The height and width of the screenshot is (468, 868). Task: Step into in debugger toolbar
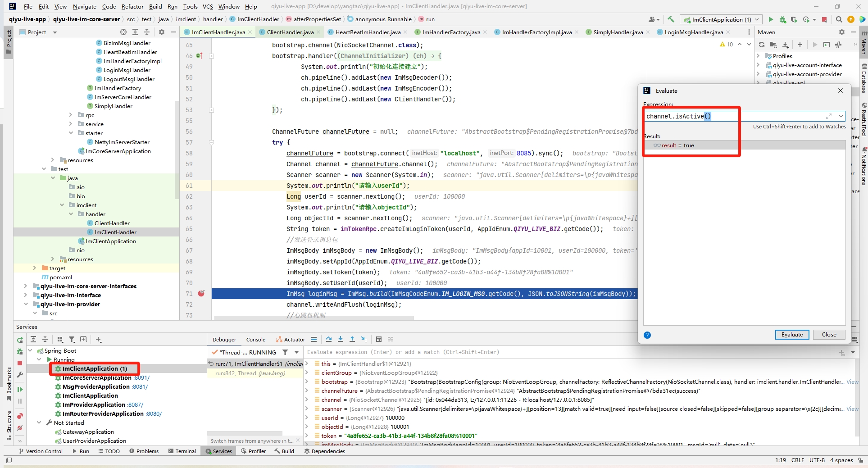coord(341,339)
